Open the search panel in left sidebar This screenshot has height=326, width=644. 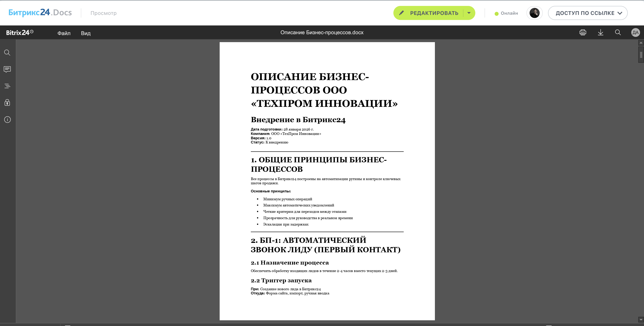[7, 53]
